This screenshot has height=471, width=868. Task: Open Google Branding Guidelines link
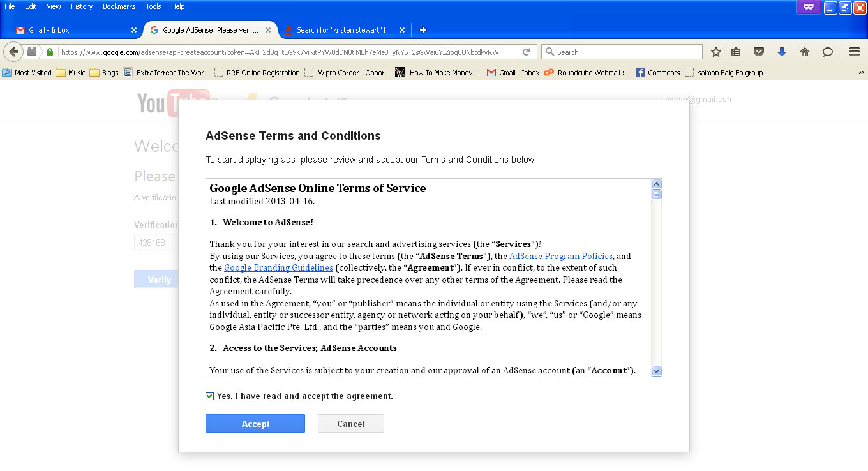tap(278, 268)
